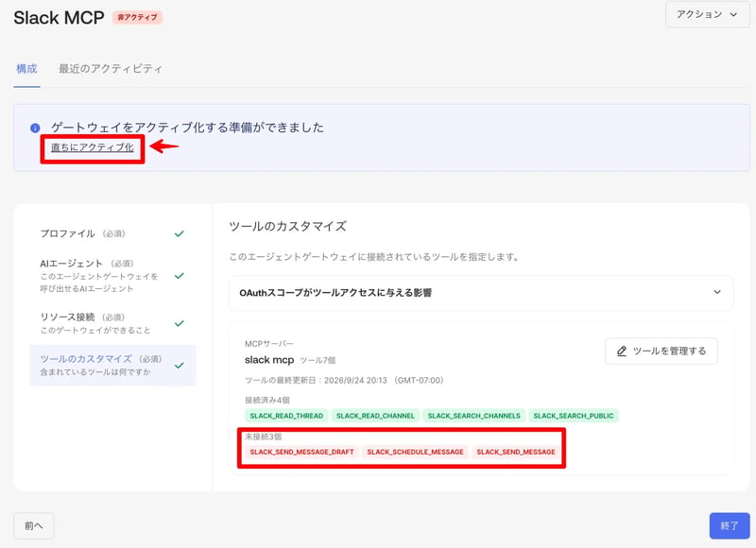Click the 終了 button
The image size is (756, 548).
(x=730, y=525)
